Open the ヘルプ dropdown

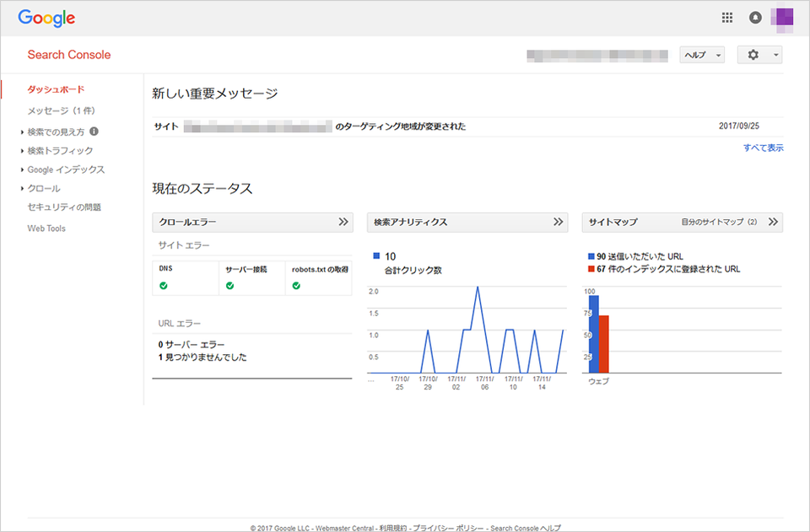[x=701, y=55]
